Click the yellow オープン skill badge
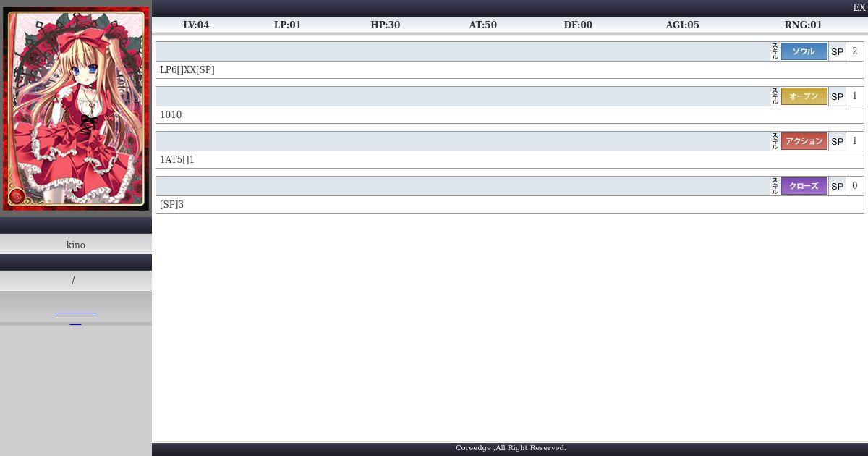The image size is (868, 456). tap(804, 96)
